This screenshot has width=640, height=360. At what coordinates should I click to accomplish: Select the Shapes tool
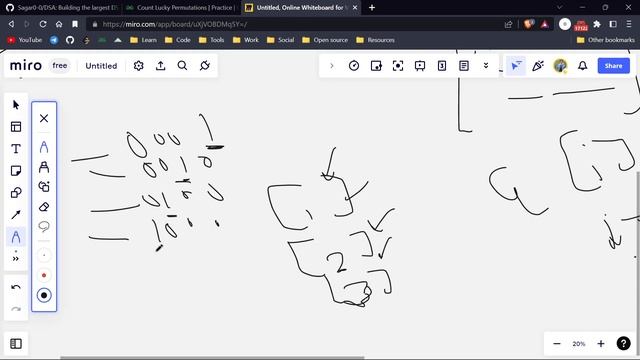(16, 193)
